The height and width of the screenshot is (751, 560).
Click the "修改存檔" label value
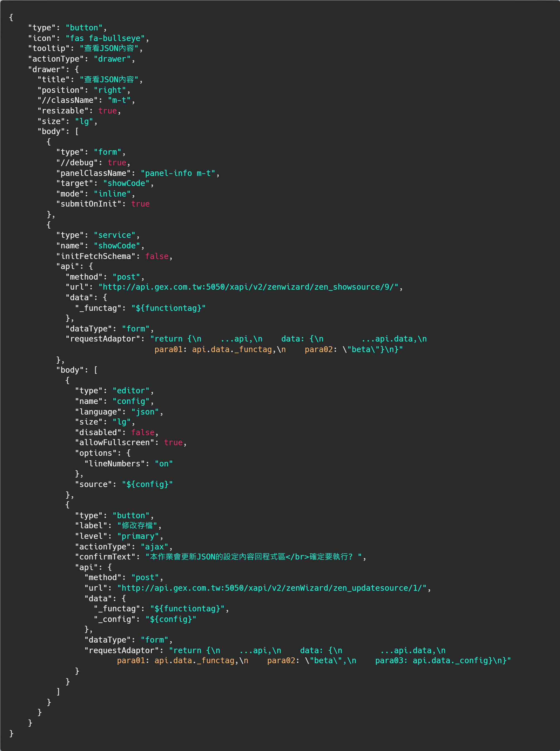tap(137, 525)
